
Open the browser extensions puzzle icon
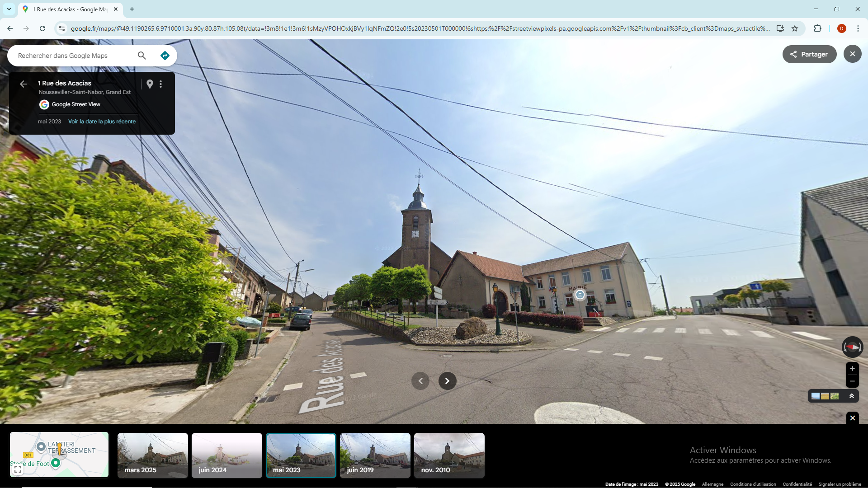(x=817, y=28)
